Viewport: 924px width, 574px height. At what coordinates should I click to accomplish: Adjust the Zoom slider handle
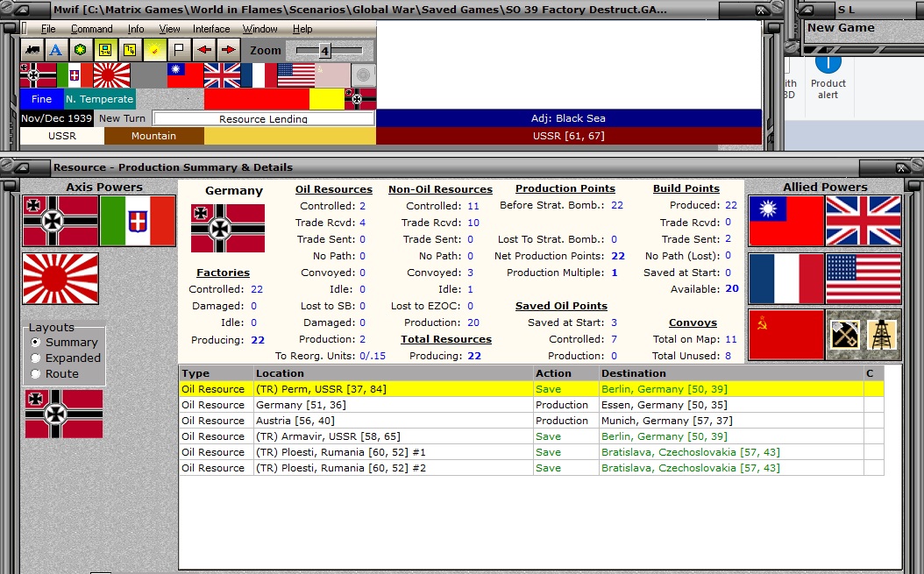(324, 51)
